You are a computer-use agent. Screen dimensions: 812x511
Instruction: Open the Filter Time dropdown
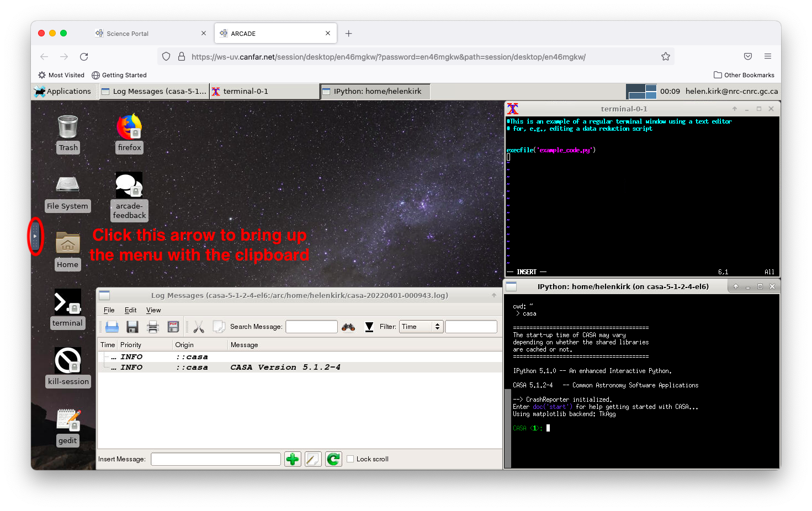[421, 327]
